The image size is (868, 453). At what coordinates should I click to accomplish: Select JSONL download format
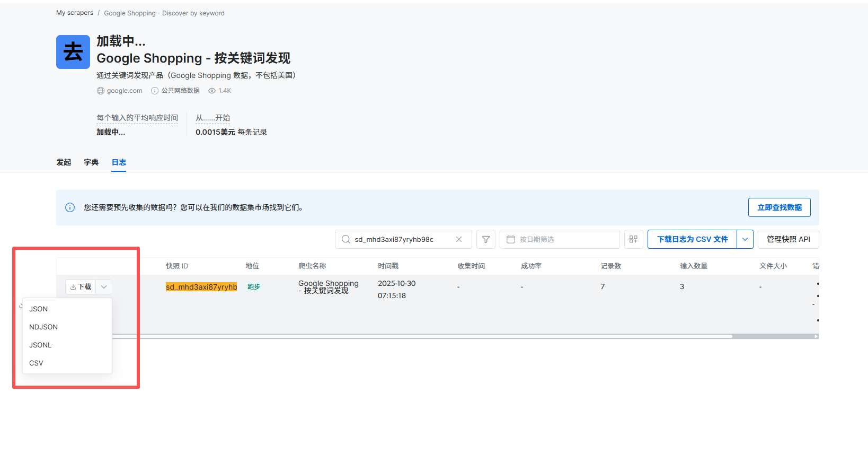[x=67, y=345]
